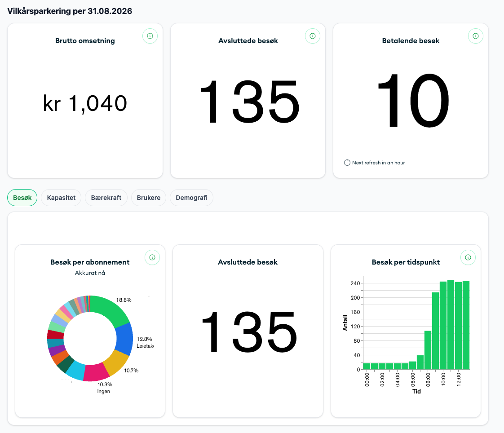The image size is (504, 433).
Task: Open info icon on top Avsluttede besøk card
Action: (313, 36)
